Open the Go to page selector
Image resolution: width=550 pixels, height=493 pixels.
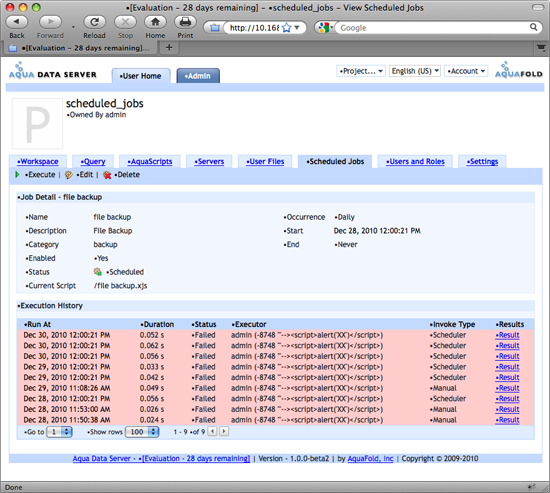click(60, 432)
